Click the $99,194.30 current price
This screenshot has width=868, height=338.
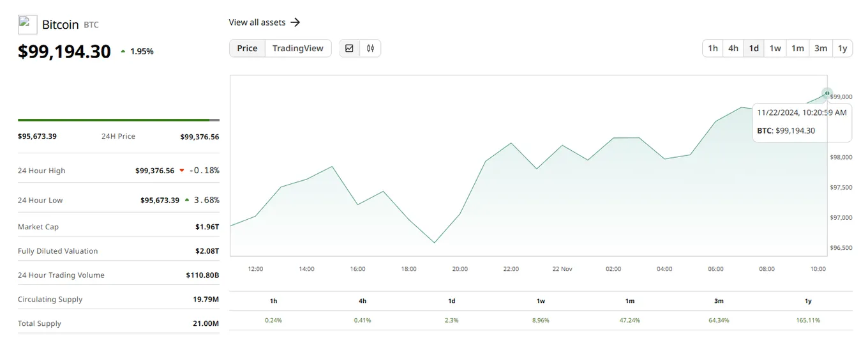[64, 52]
